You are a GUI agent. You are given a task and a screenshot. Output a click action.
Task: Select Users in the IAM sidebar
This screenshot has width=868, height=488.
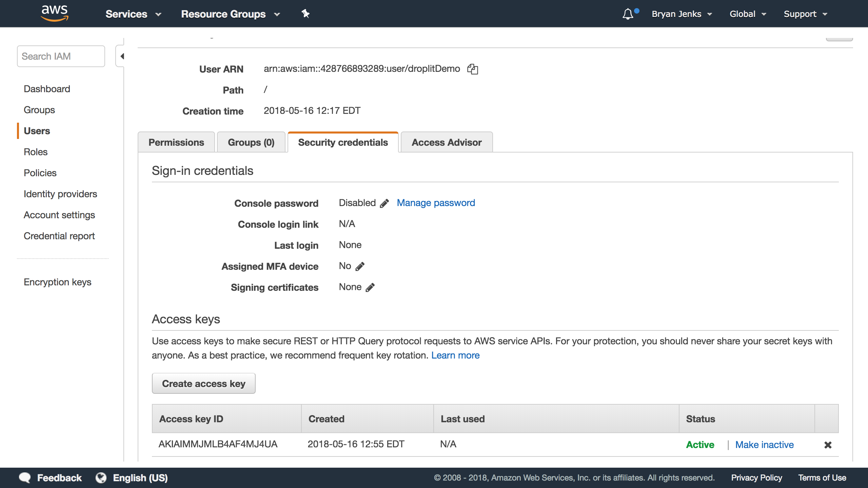tap(37, 131)
